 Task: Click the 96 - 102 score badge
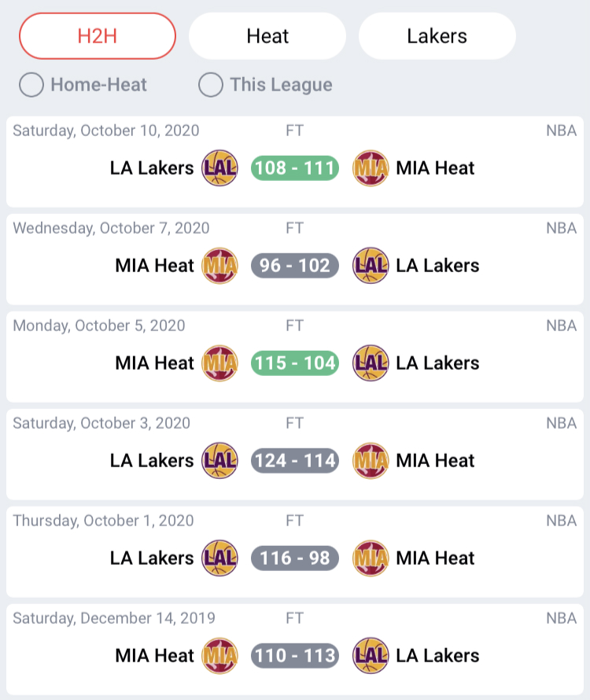pos(295,266)
